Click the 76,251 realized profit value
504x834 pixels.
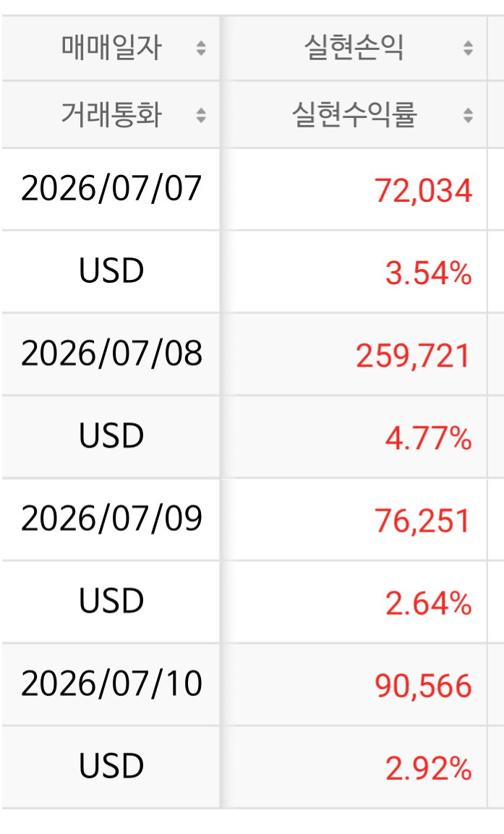(x=423, y=520)
